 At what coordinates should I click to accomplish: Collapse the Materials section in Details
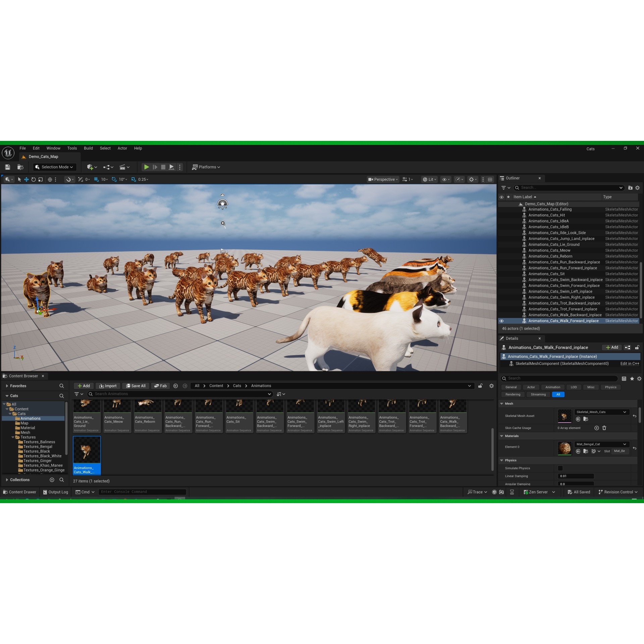502,436
